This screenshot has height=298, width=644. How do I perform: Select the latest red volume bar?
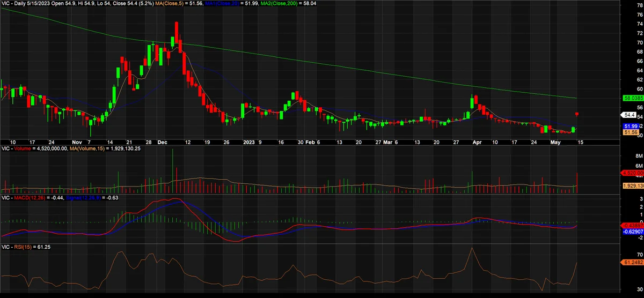tap(577, 183)
